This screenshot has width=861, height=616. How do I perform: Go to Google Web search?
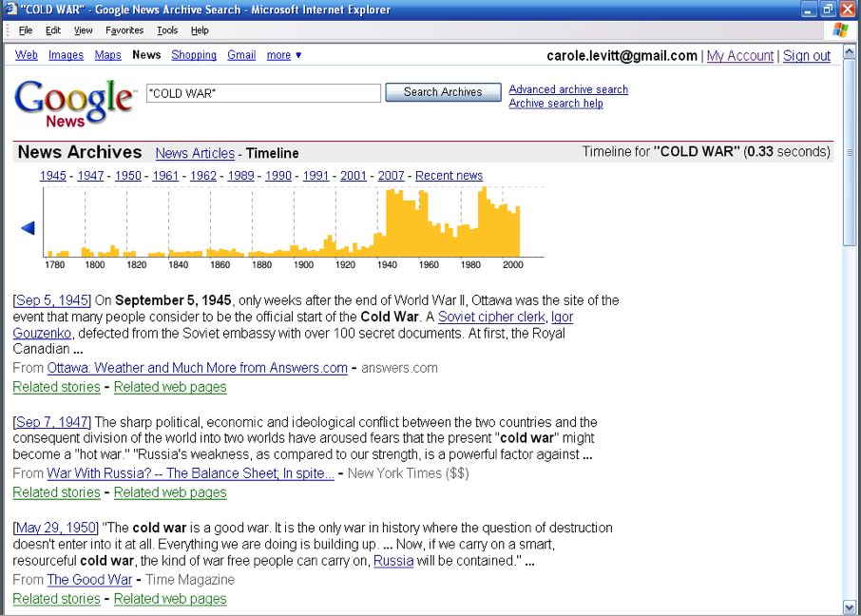[27, 55]
